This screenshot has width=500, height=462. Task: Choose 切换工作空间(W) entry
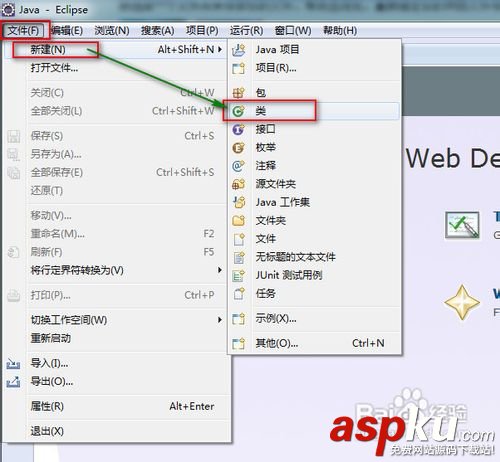pyautogui.click(x=116, y=320)
